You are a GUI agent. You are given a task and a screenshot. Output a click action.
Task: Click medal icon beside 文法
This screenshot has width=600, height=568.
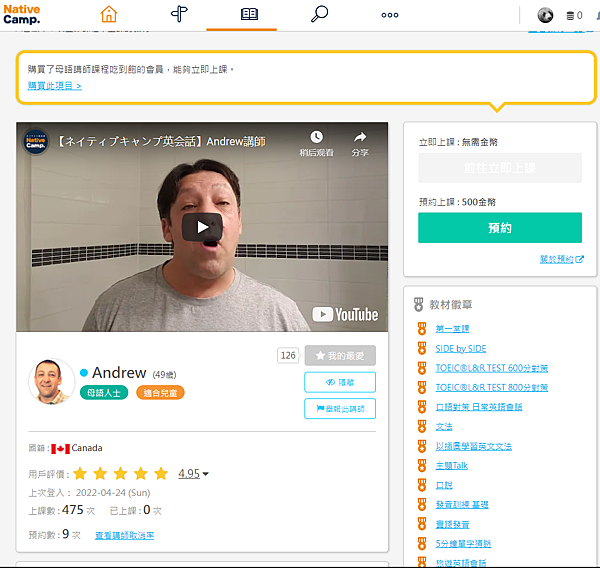coord(422,426)
